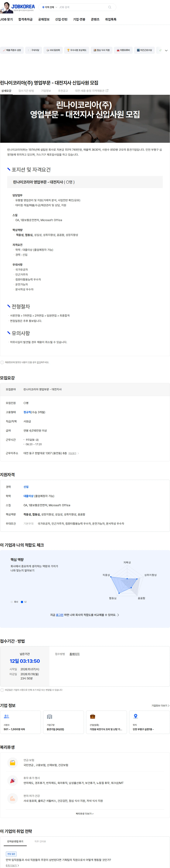The height and width of the screenshot is (868, 170).
Task: Click the blue 신입 experience link
Action: pyautogui.click(x=26, y=487)
